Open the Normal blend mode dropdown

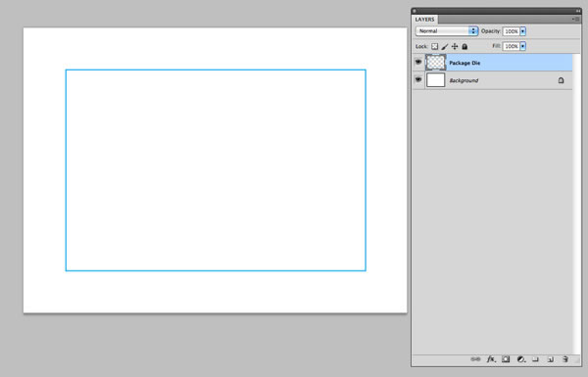[447, 31]
